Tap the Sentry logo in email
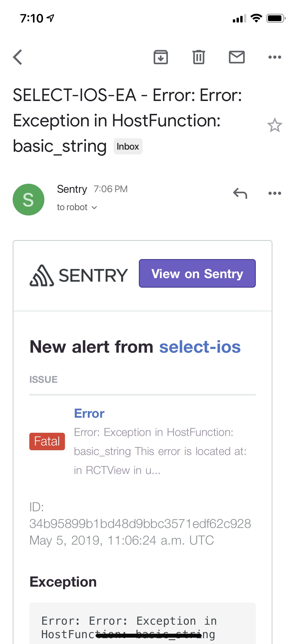The image size is (297, 644). pyautogui.click(x=79, y=275)
